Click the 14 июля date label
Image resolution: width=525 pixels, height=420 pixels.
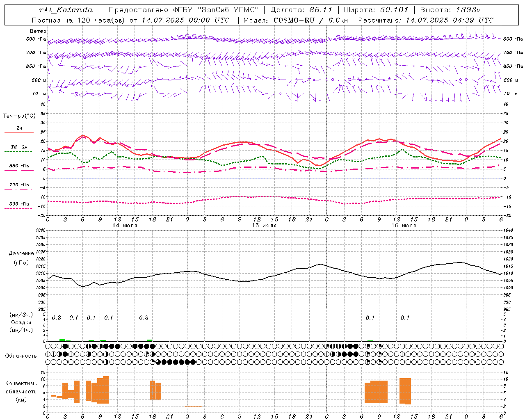coord(125,226)
